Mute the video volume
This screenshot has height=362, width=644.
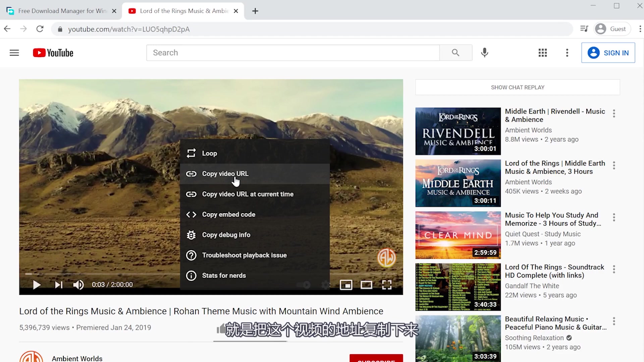78,285
